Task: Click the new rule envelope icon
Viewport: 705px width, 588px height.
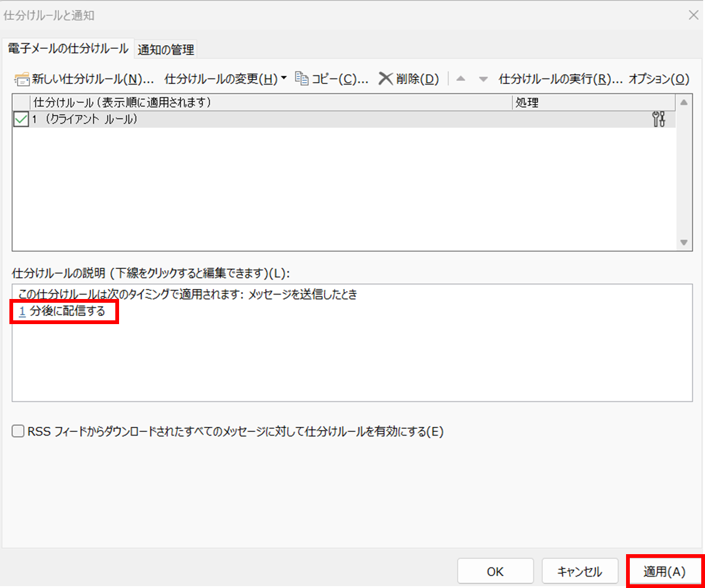Action: [22, 79]
